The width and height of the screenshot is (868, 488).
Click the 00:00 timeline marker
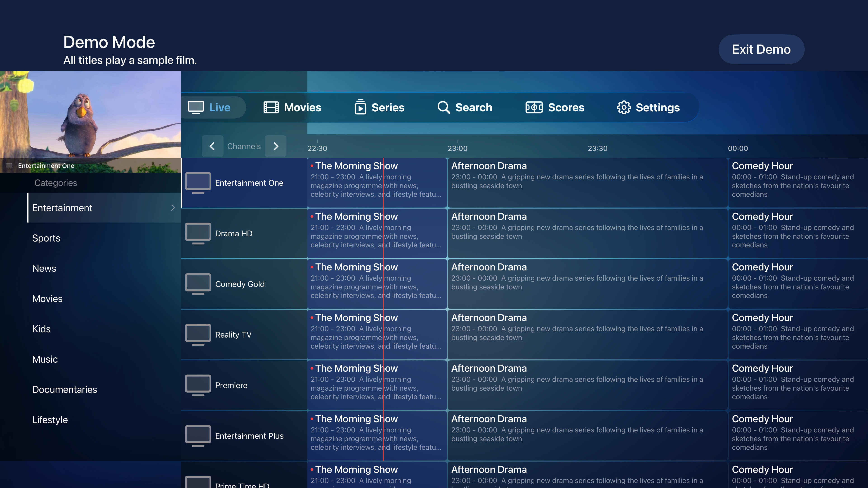tap(738, 148)
